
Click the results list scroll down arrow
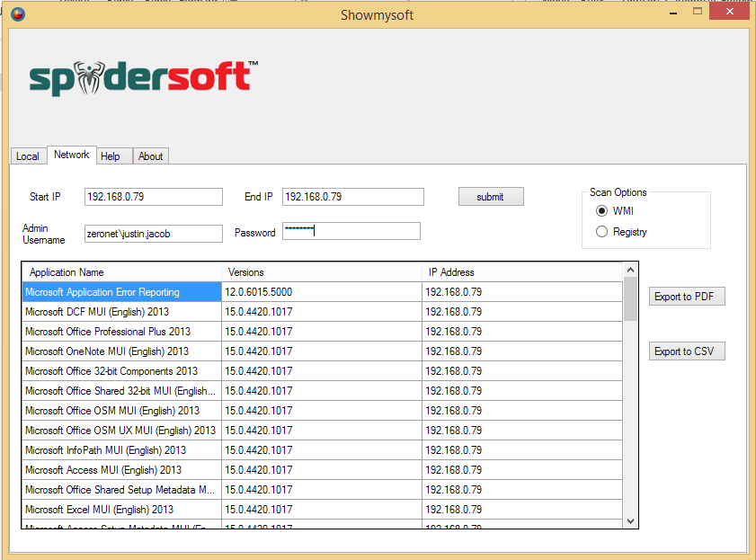tap(630, 521)
